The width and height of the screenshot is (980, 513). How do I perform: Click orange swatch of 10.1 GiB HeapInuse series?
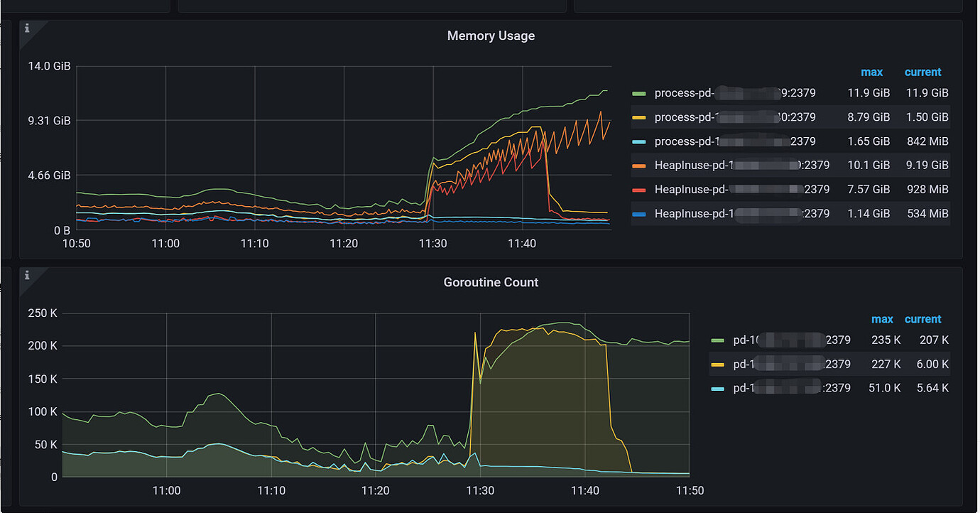point(639,166)
